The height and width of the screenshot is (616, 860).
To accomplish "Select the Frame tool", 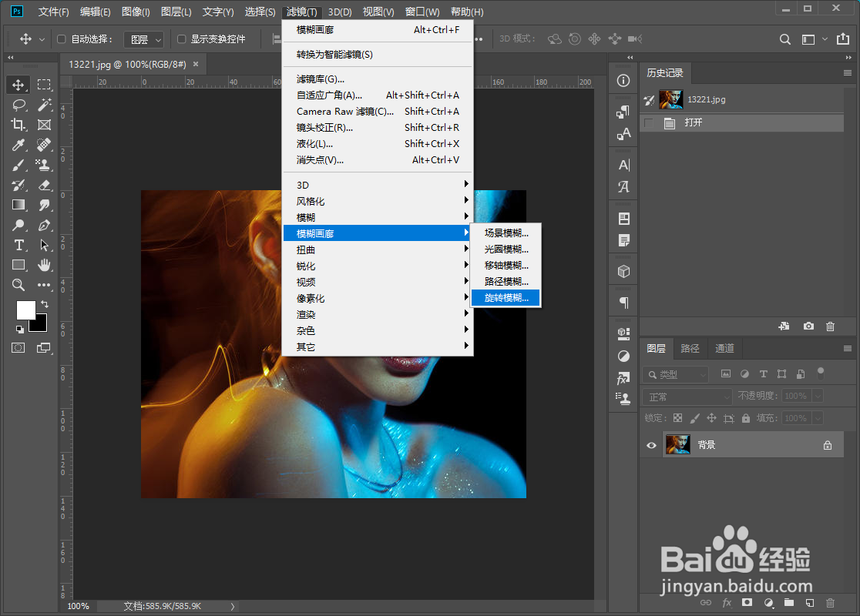I will [44, 125].
